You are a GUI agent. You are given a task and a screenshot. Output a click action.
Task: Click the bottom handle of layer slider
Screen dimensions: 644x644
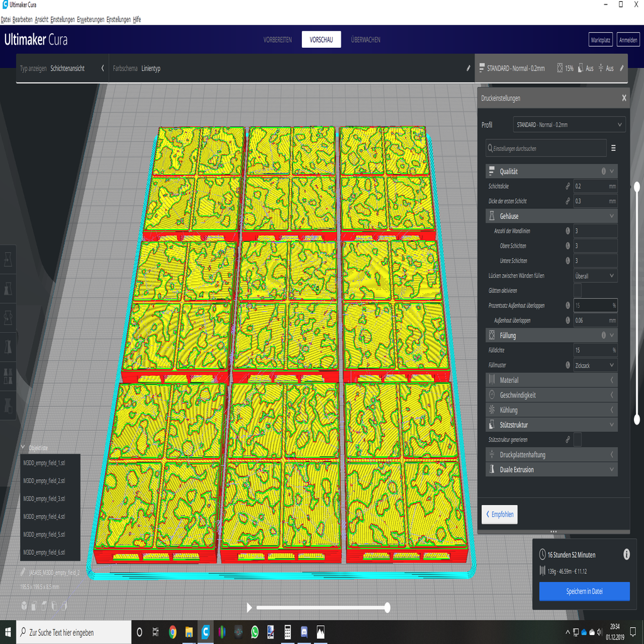[637, 419]
